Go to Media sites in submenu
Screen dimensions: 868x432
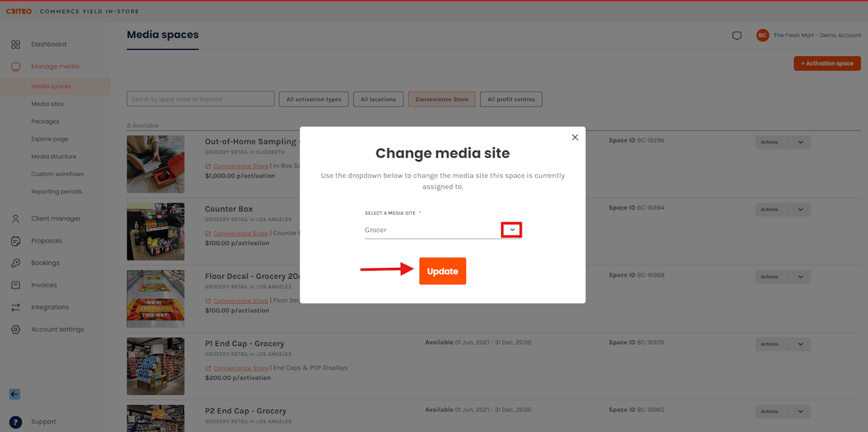[x=47, y=104]
